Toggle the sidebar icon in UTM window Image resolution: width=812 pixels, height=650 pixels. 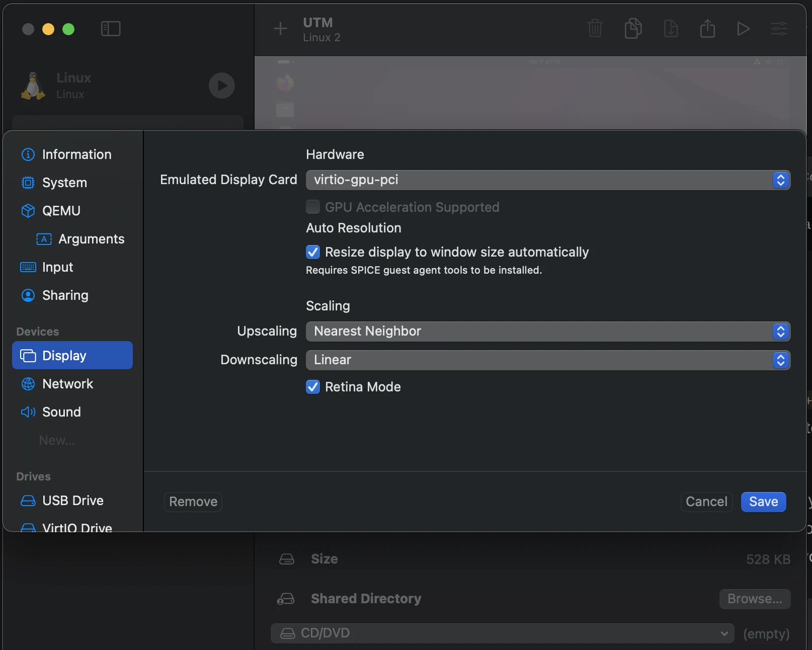click(x=111, y=29)
